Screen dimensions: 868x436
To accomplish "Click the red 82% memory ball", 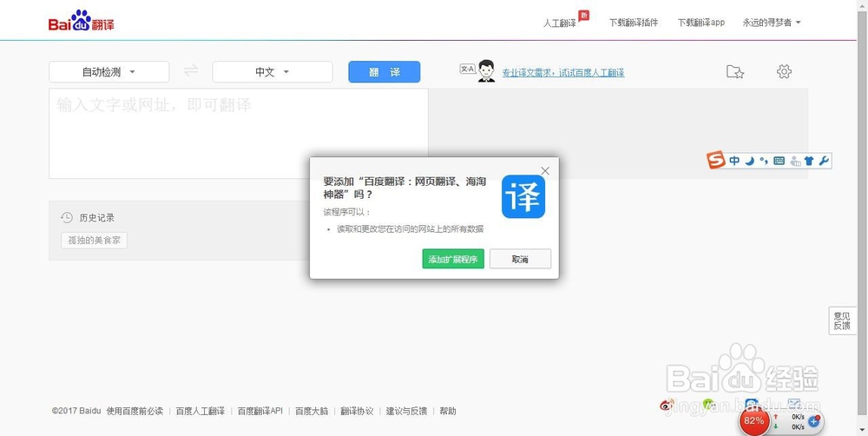I will point(753,420).
